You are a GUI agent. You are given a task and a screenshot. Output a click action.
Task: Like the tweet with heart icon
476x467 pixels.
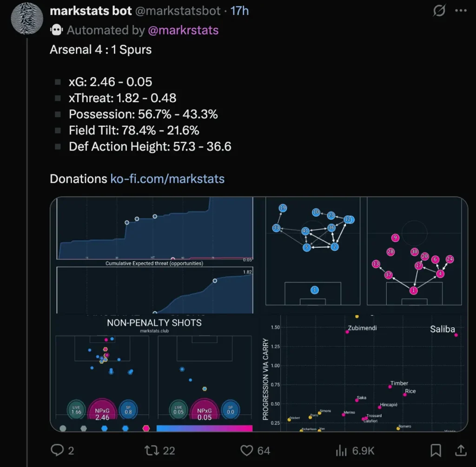[x=246, y=450]
